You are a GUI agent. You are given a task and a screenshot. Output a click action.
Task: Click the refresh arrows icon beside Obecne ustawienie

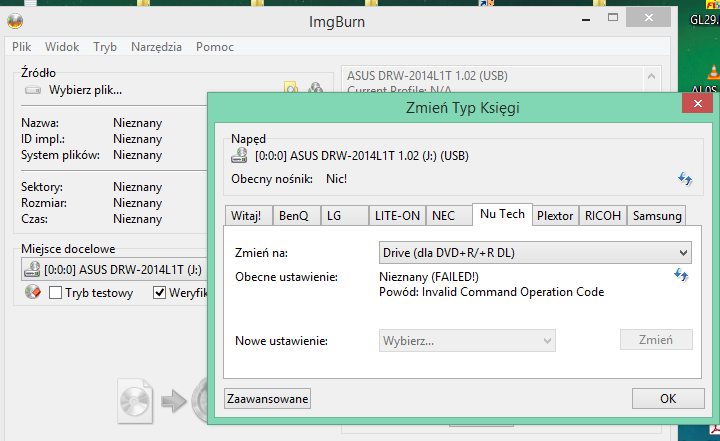tap(681, 275)
